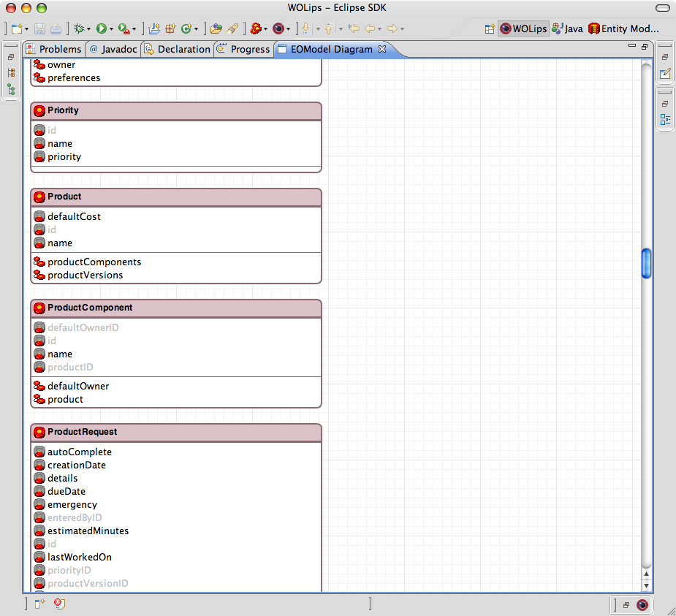Click the ProductRequest entity header icon
Image resolution: width=676 pixels, height=616 pixels.
click(x=39, y=432)
